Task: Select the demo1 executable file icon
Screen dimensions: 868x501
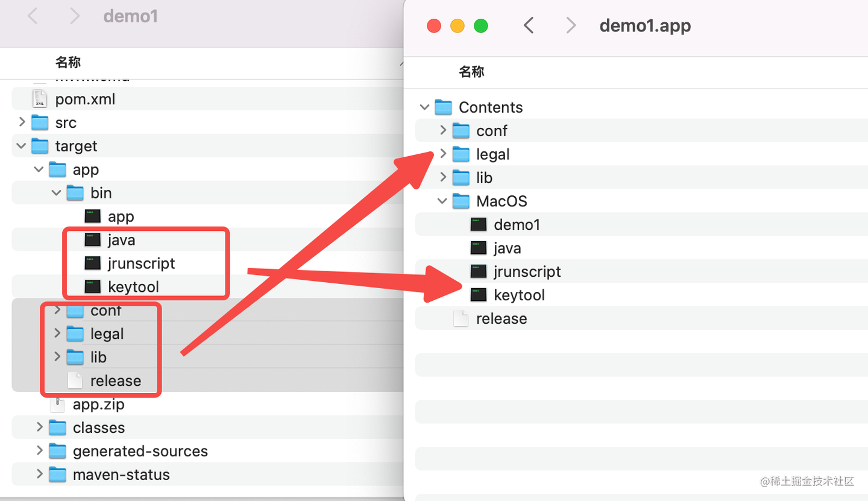Action: click(x=479, y=224)
